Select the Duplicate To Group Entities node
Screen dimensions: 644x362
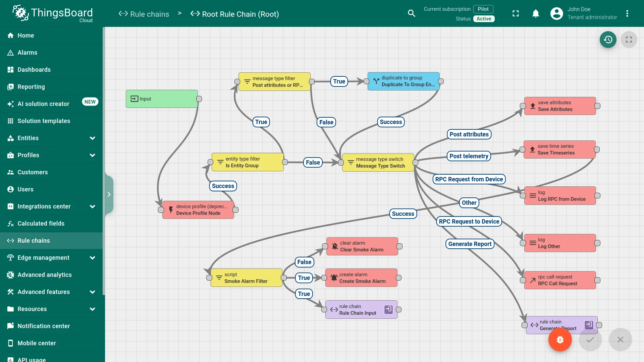[x=404, y=81]
